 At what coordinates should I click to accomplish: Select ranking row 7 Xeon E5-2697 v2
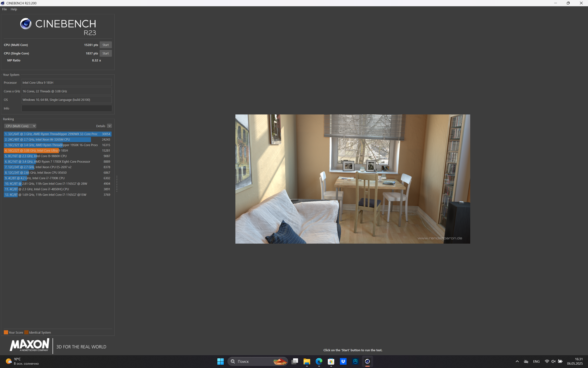pyautogui.click(x=58, y=167)
